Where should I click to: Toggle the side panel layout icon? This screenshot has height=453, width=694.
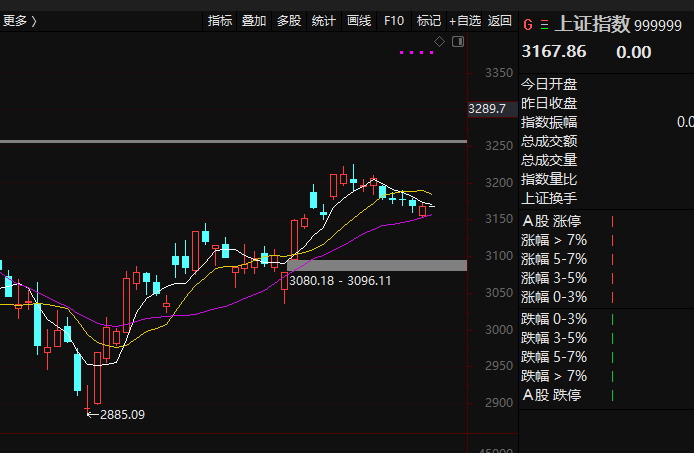(x=458, y=42)
